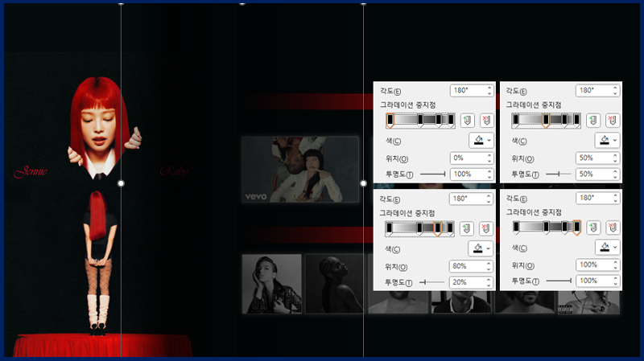Image resolution: width=644 pixels, height=361 pixels.
Task: Click the right guide line's middle handle
Action: pos(363,183)
